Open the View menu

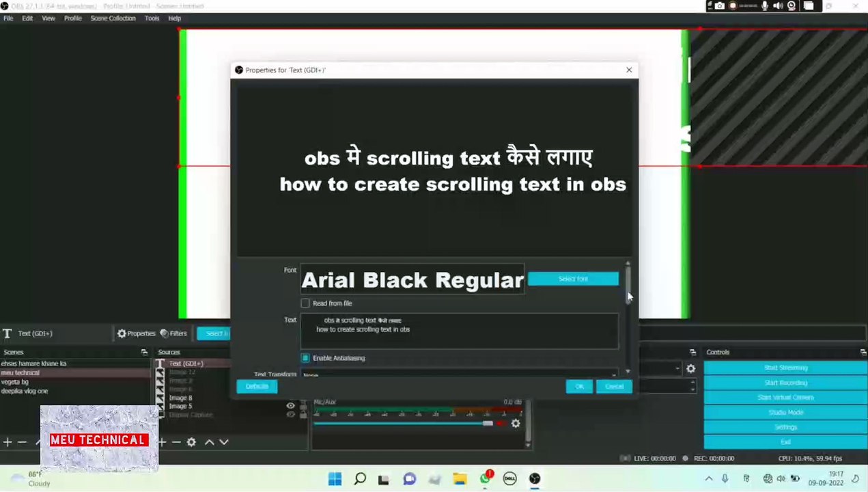[48, 18]
